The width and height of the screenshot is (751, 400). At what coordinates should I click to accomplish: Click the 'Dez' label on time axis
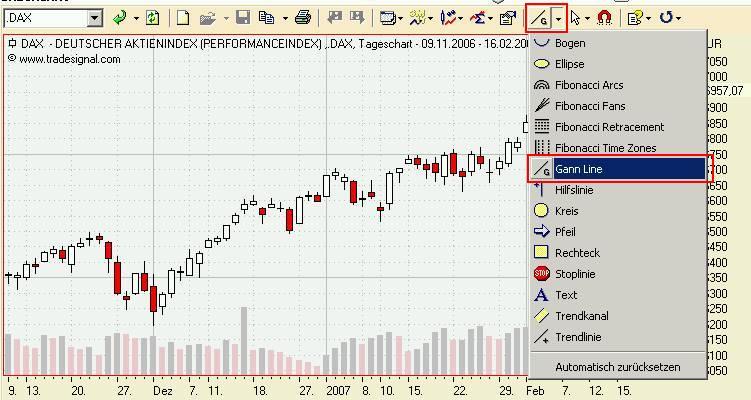163,391
